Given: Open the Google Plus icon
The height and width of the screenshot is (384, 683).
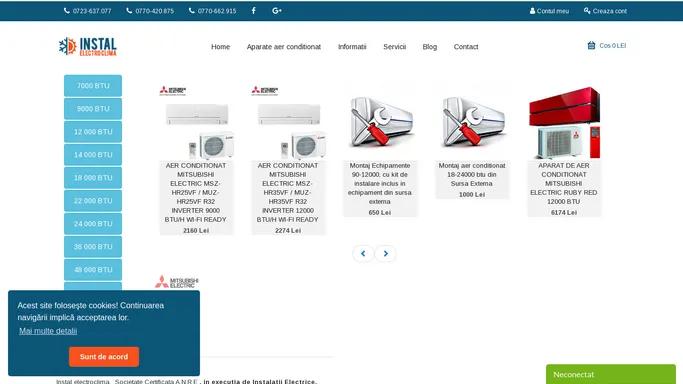Looking at the screenshot, I should 277,11.
